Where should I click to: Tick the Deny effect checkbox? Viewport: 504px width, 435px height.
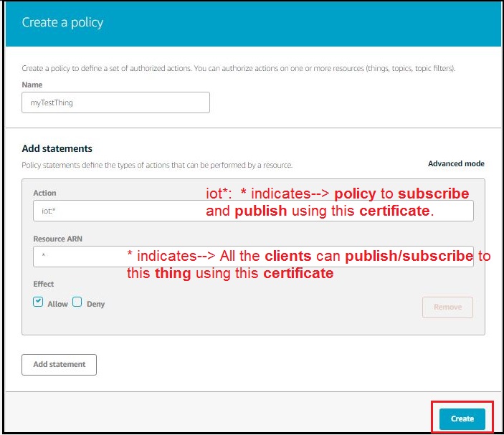coord(77,302)
